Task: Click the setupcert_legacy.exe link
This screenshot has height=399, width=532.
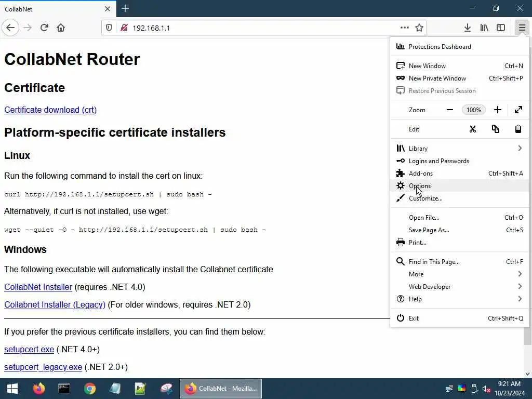Action: [43, 367]
